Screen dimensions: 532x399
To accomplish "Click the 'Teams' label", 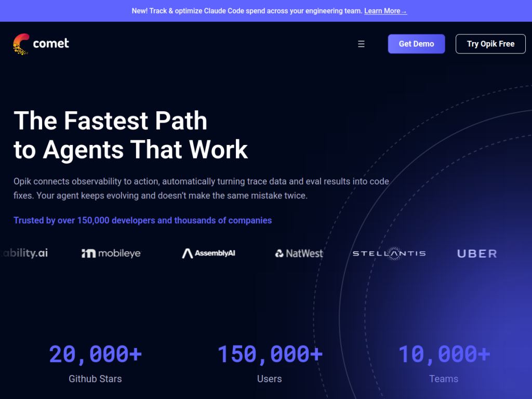I will pos(444,379).
